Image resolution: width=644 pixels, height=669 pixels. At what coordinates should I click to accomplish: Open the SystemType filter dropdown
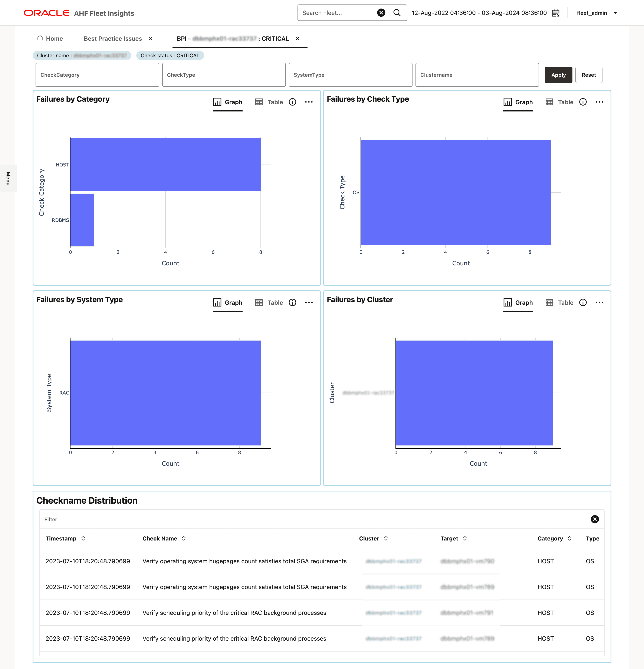[x=350, y=75]
